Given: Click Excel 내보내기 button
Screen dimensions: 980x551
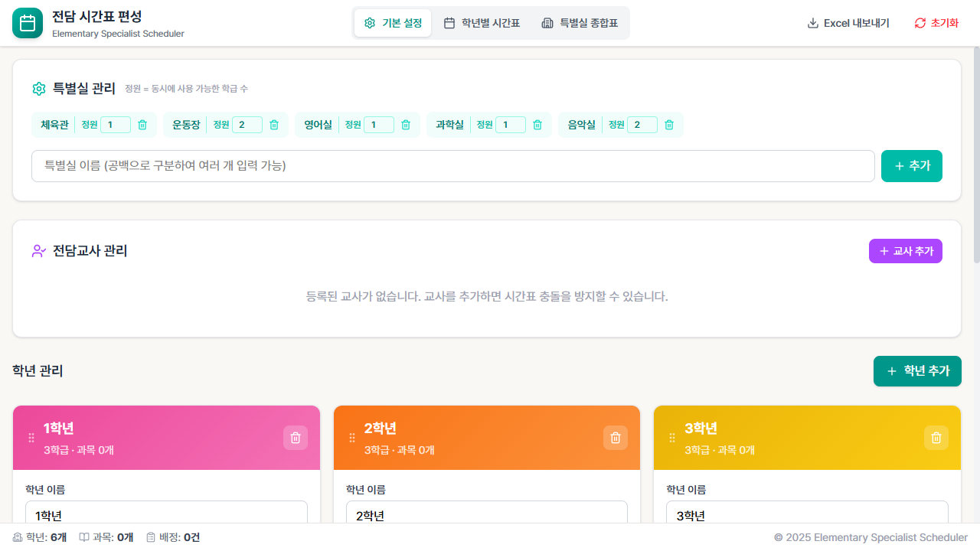Looking at the screenshot, I should (x=848, y=23).
